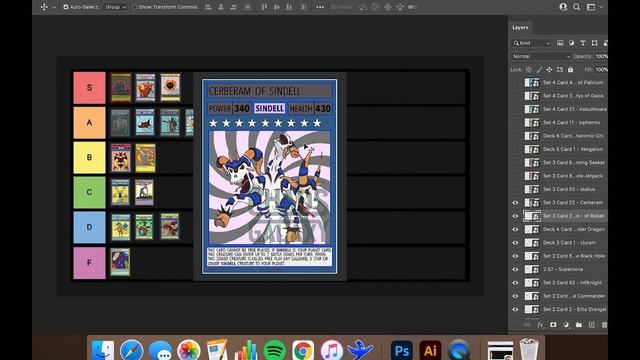Open Spotify from the dock
640x360 pixels.
click(x=274, y=350)
